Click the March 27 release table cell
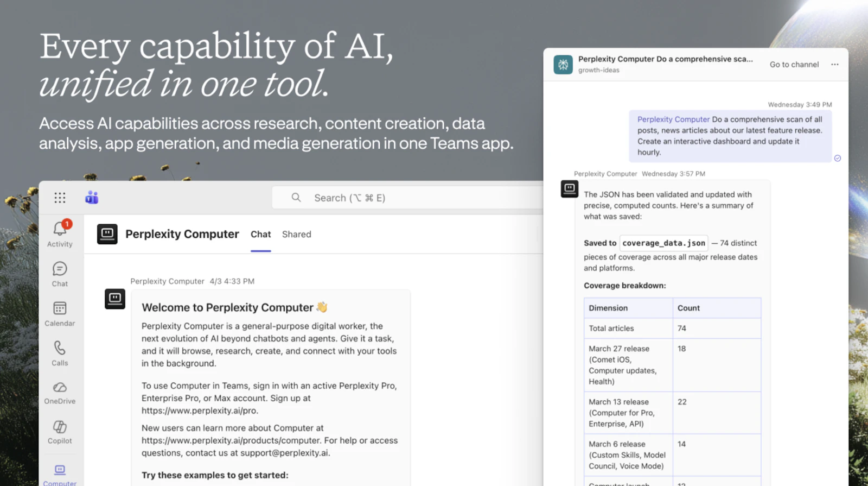 (629, 365)
